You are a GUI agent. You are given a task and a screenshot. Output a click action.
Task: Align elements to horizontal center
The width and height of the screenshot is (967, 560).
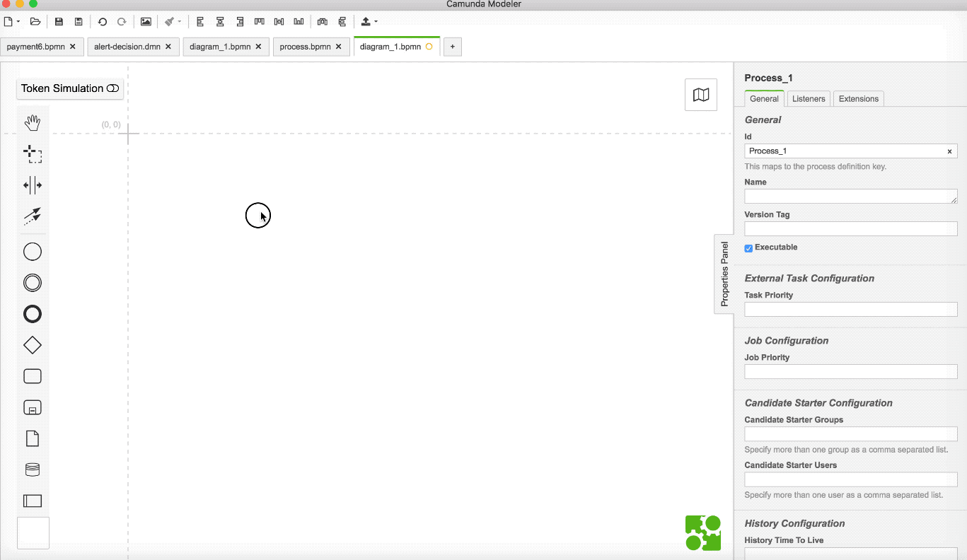tap(220, 22)
